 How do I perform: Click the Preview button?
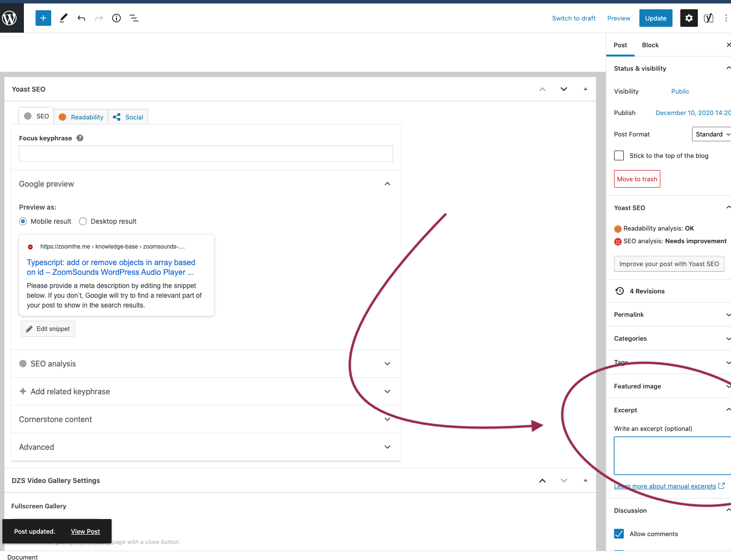(618, 18)
